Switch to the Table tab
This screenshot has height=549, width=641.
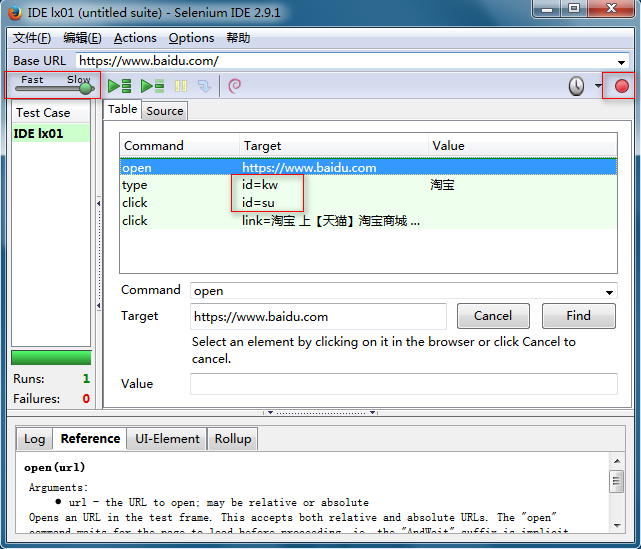tap(122, 110)
